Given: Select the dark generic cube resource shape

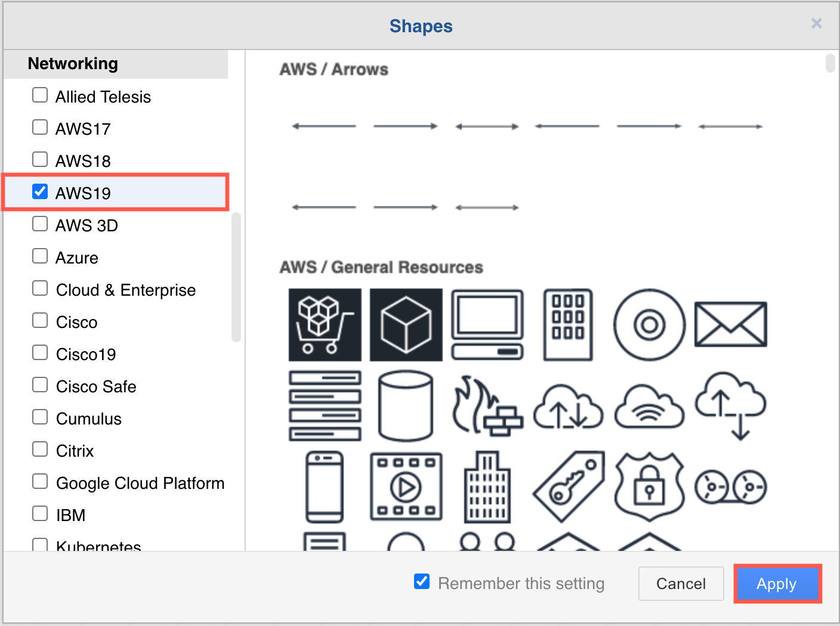Looking at the screenshot, I should pos(406,325).
